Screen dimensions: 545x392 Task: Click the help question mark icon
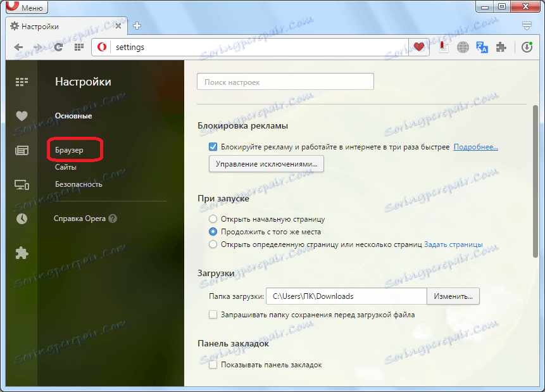point(113,218)
